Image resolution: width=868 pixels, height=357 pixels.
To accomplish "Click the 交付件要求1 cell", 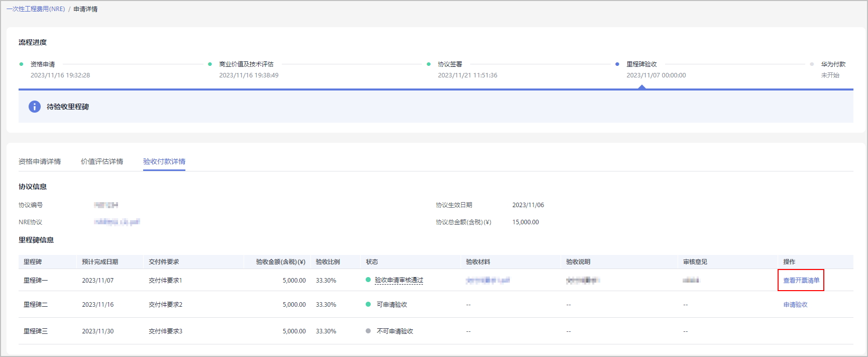I will 165,281.
